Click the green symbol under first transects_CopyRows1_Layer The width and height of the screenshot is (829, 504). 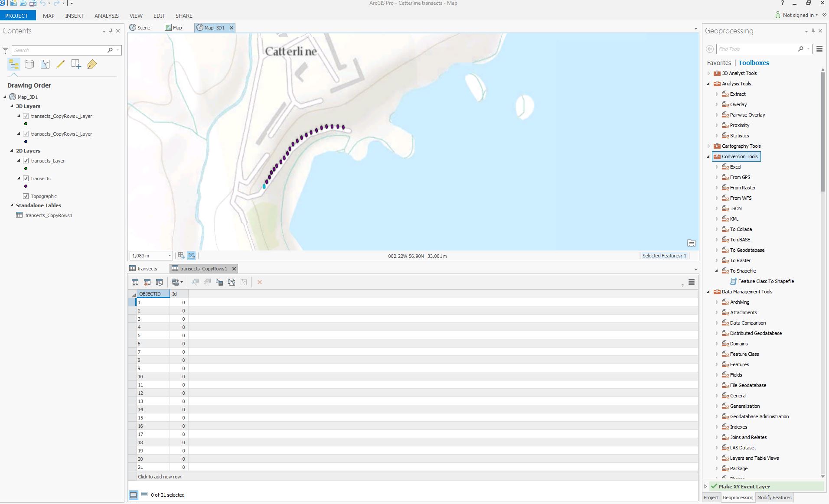(x=26, y=124)
